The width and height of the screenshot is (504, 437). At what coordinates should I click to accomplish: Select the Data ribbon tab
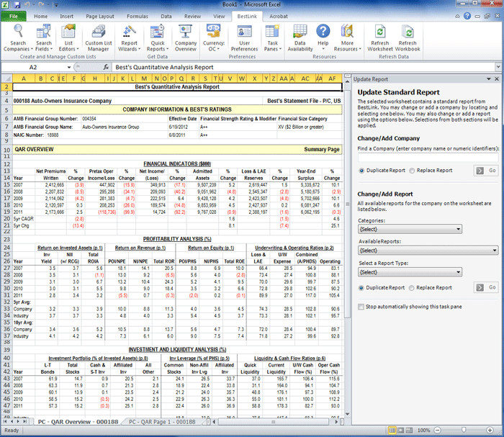pos(166,16)
